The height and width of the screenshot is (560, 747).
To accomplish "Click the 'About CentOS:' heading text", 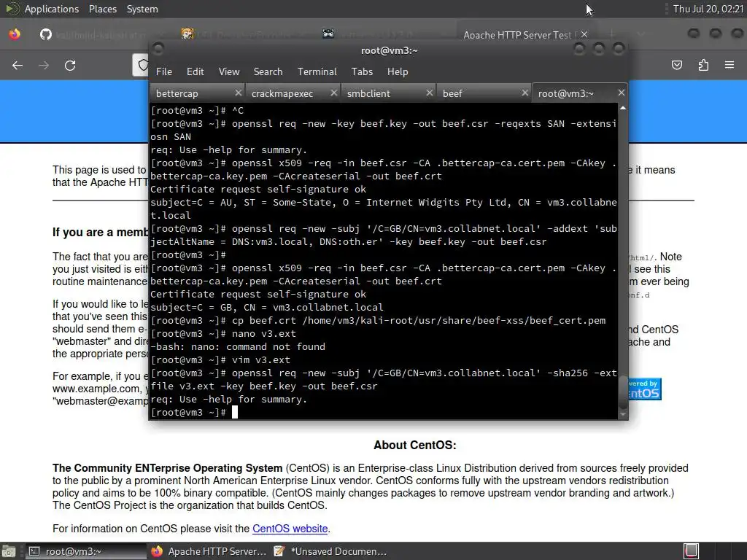I will pos(414,446).
